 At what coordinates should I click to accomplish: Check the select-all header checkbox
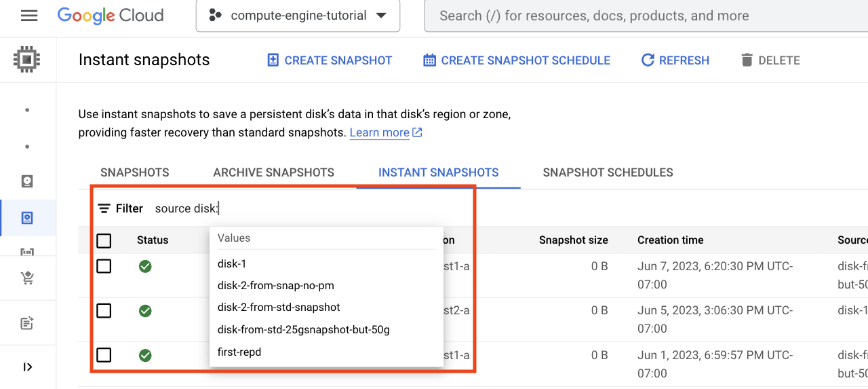[104, 240]
